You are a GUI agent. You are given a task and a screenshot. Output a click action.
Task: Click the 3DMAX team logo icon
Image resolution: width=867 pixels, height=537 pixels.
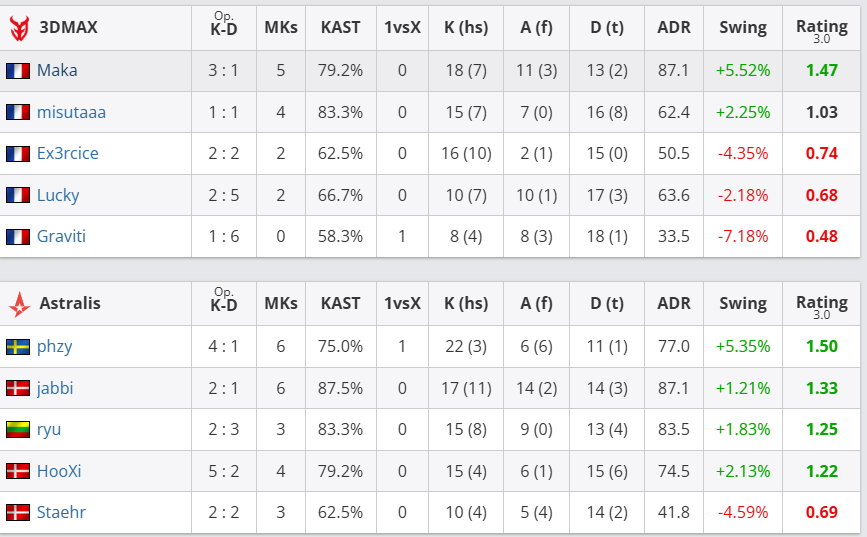(19, 28)
